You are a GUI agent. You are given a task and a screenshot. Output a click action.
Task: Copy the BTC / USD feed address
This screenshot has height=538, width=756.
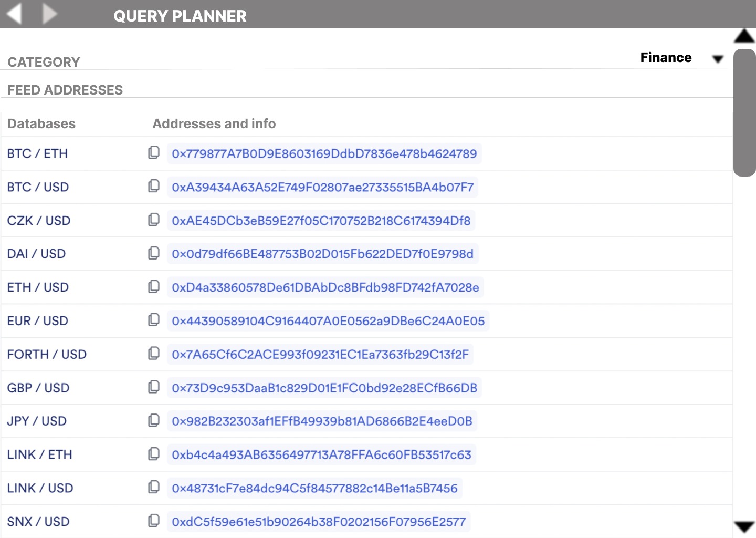click(x=154, y=186)
